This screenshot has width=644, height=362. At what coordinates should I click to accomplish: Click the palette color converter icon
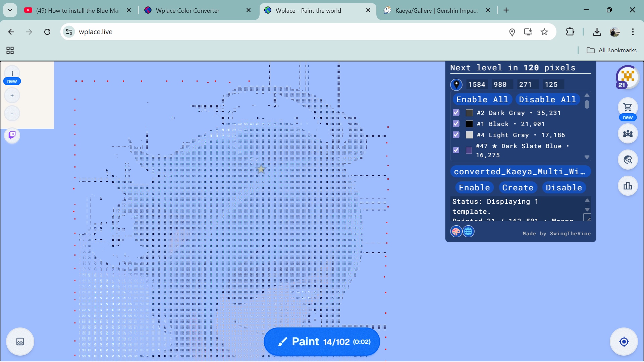coord(456,231)
